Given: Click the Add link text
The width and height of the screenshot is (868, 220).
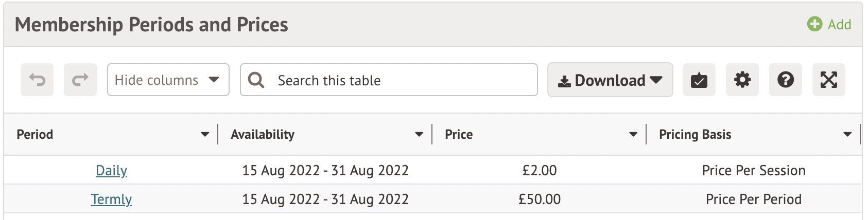Looking at the screenshot, I should (x=839, y=24).
